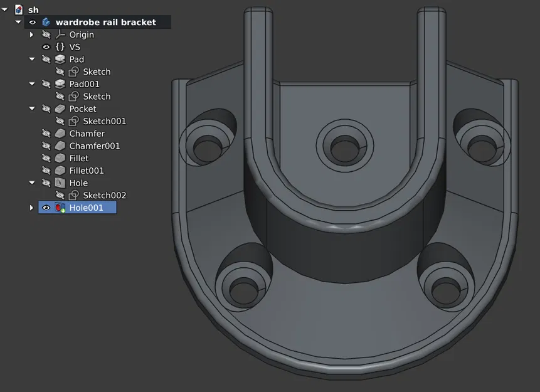The height and width of the screenshot is (392, 540).
Task: Show the hidden Origin item
Action: [46, 34]
